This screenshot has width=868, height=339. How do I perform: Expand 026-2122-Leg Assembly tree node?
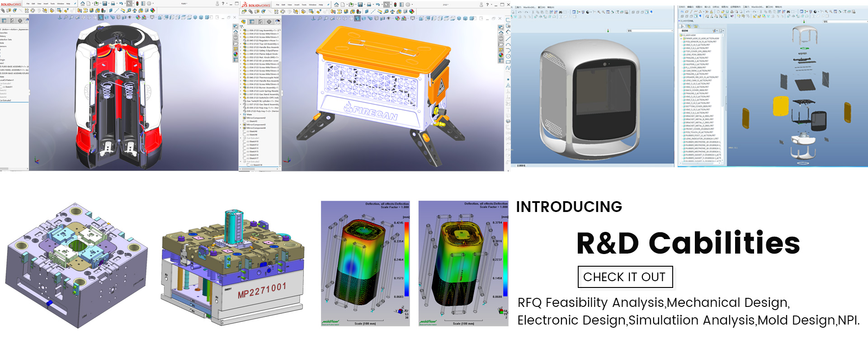241,30
